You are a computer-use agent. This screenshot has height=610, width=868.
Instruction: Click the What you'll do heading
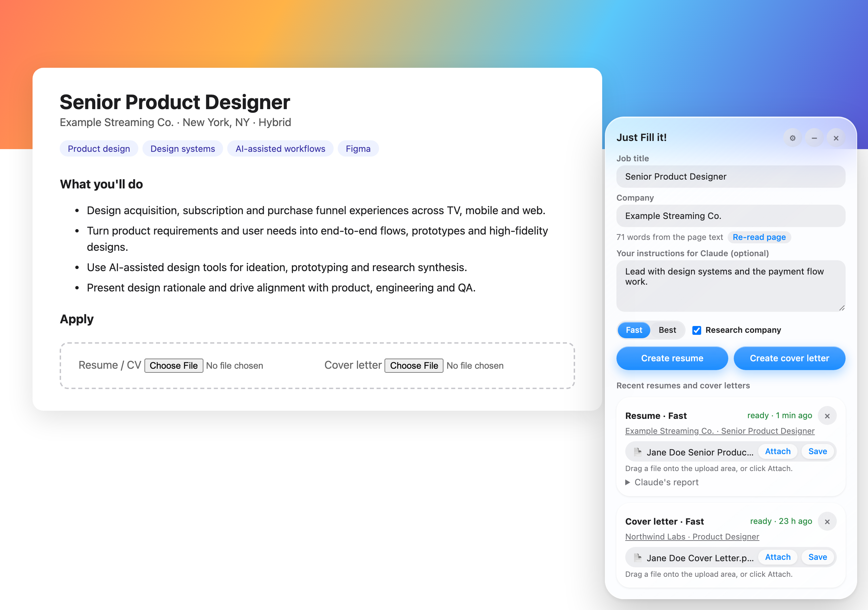(x=101, y=184)
